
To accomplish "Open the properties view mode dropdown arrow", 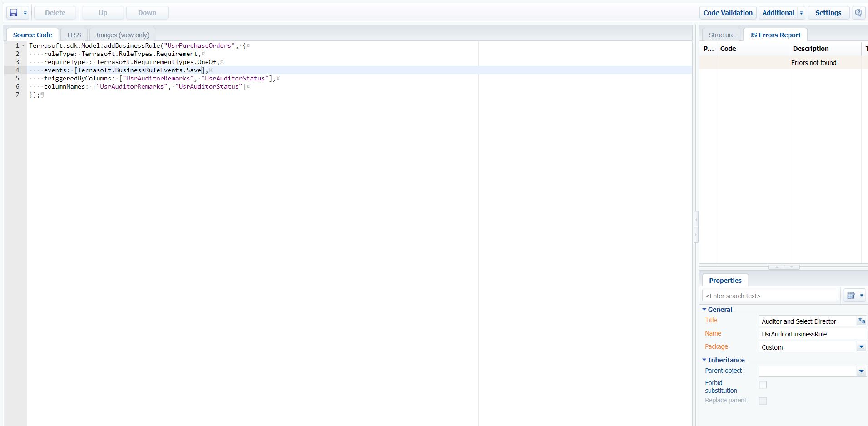I will pos(862,296).
